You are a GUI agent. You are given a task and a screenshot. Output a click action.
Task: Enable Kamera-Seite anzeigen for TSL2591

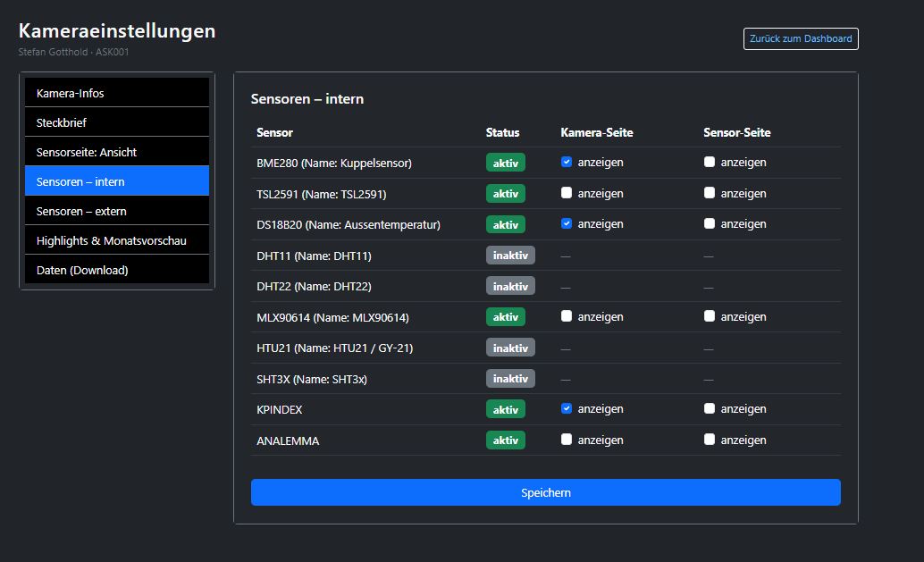click(x=566, y=193)
